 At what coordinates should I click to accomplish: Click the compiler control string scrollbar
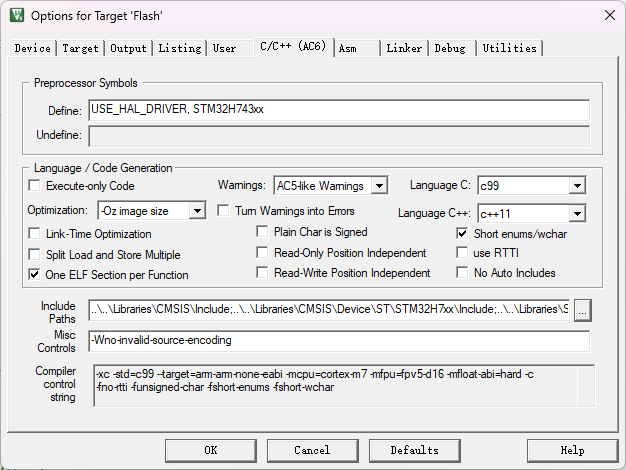click(x=586, y=385)
